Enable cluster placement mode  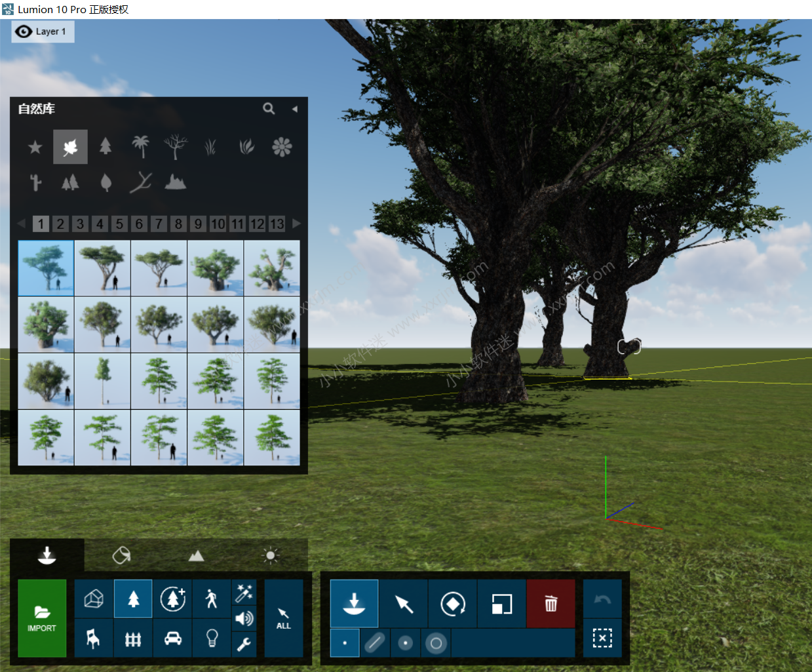click(406, 642)
